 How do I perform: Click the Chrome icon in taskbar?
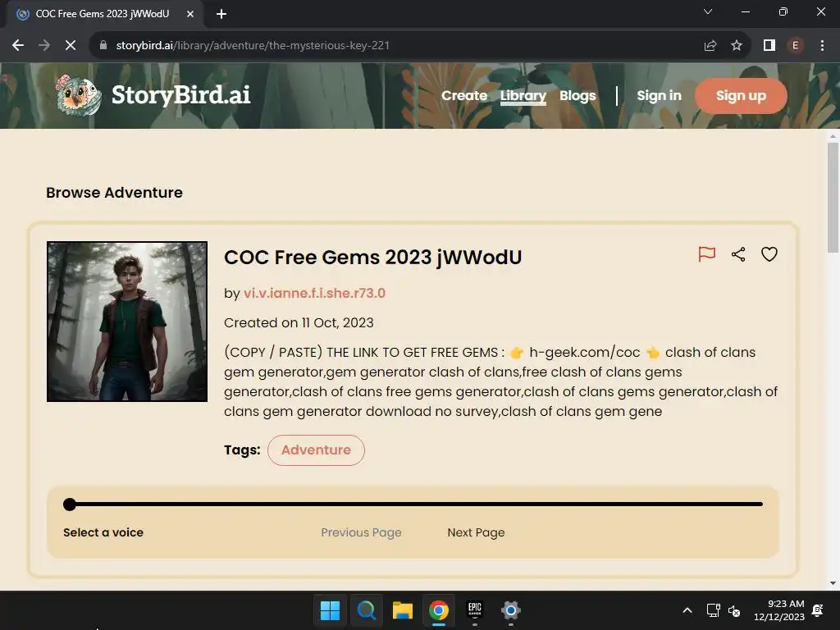pyautogui.click(x=439, y=610)
